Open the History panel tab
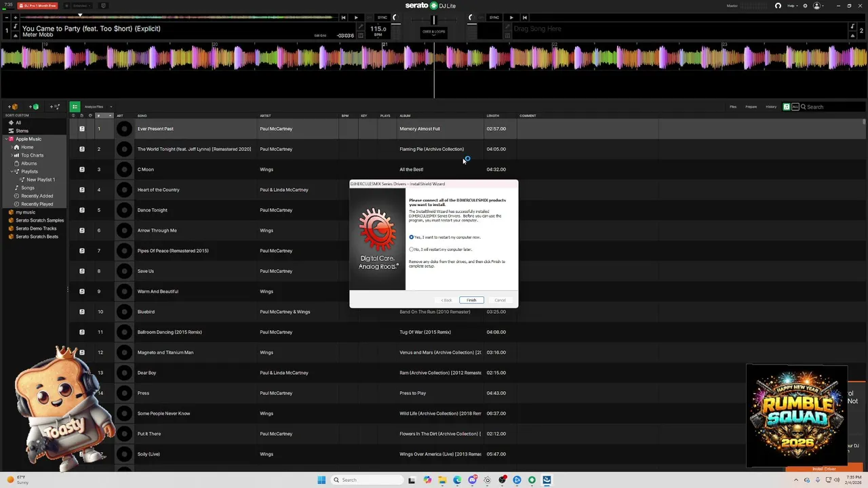This screenshot has height=488, width=868. point(771,106)
